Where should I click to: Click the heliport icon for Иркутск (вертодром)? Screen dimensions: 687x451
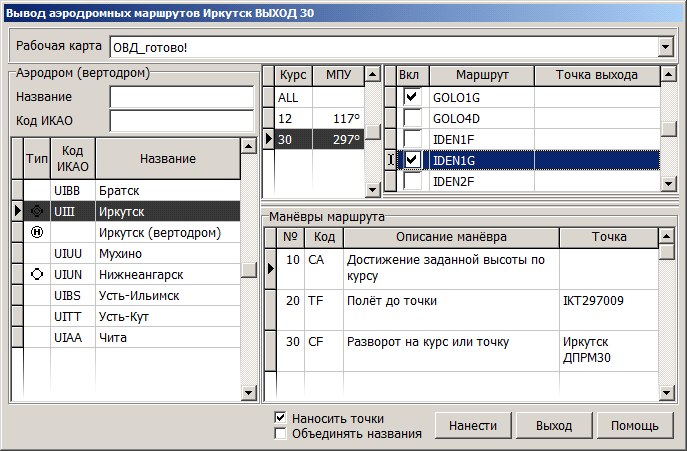pyautogui.click(x=37, y=232)
